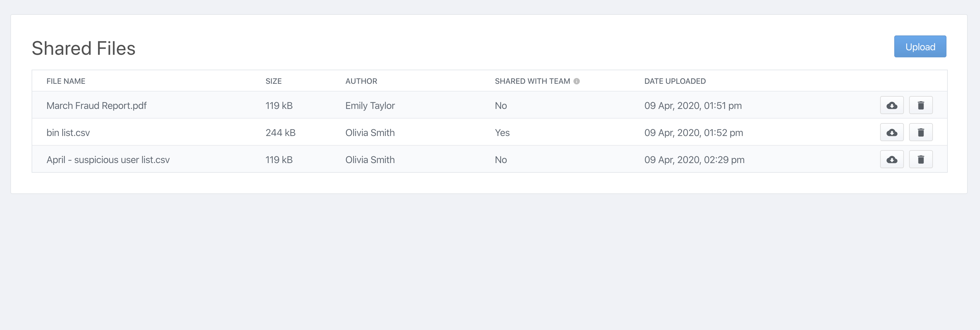Click the Yes shared status for bin list.csv
This screenshot has height=330, width=980.
pos(502,133)
